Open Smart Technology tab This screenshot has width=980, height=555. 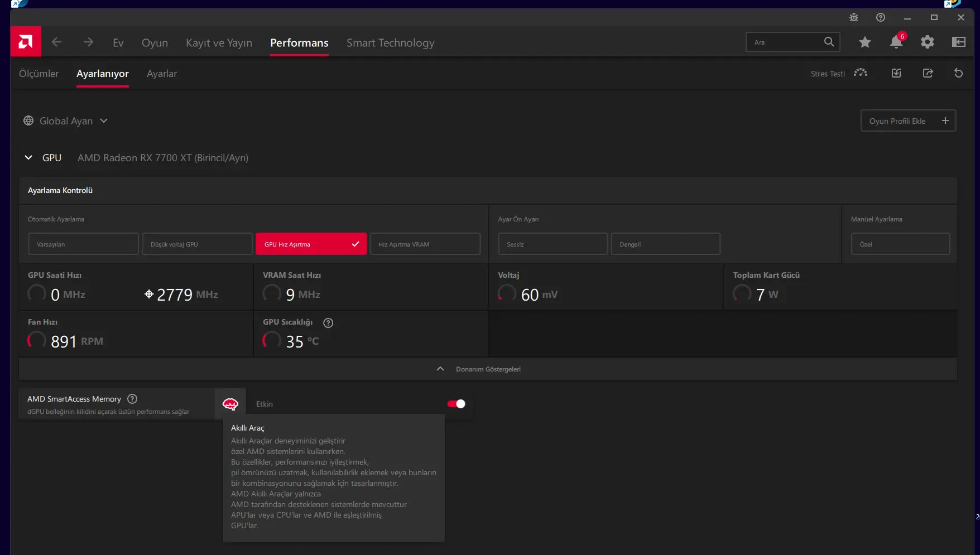(391, 43)
